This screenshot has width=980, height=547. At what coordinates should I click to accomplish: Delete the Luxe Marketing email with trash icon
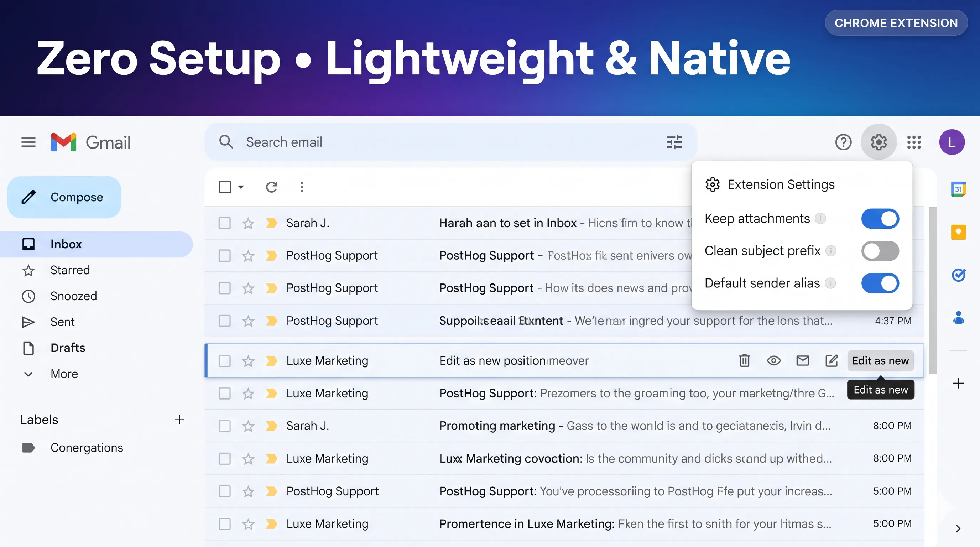[745, 361]
